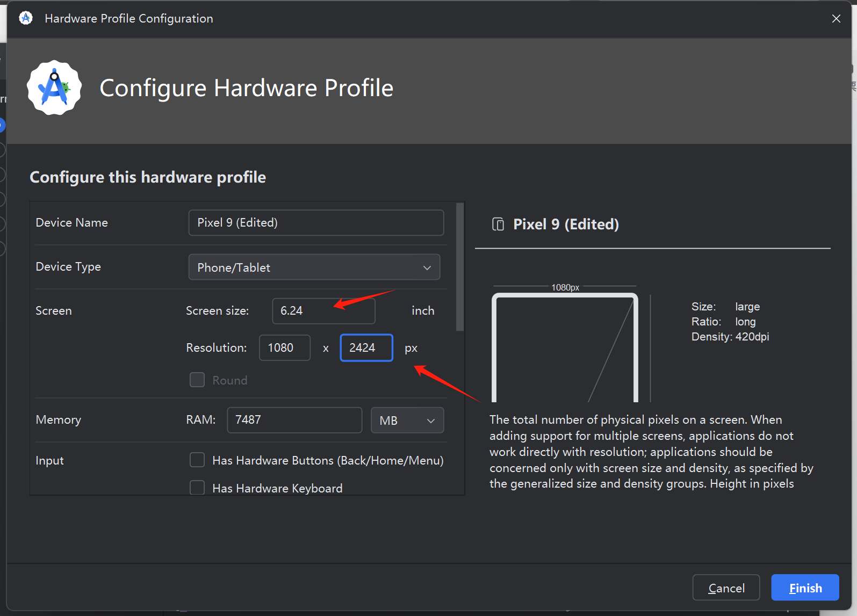
Task: Click the 'Size: large' text
Action: tap(726, 307)
